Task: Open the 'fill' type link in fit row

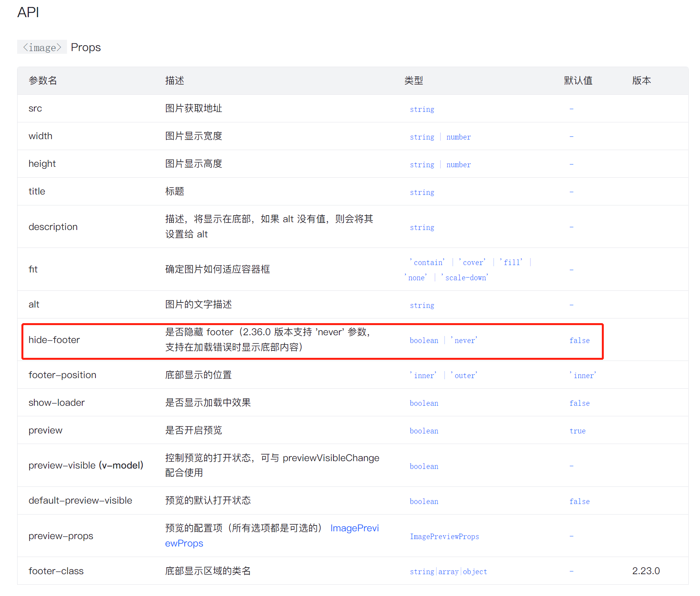Action: (511, 262)
